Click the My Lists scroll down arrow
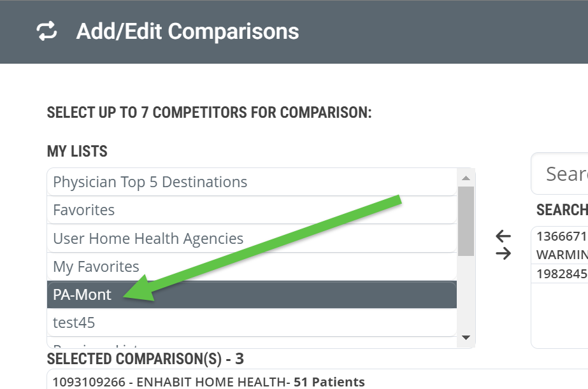This screenshot has height=389, width=588. pos(466,337)
